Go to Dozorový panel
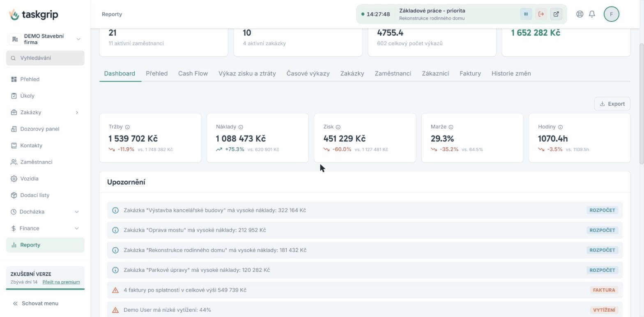The height and width of the screenshot is (317, 644). (45, 129)
